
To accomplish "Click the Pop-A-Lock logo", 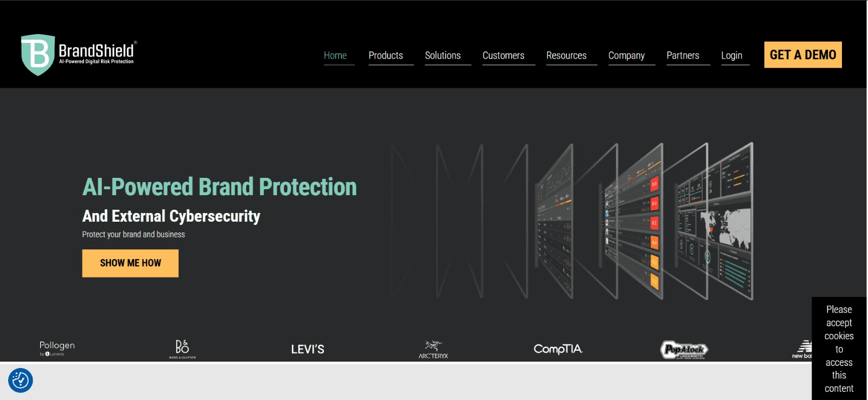I will tap(684, 350).
